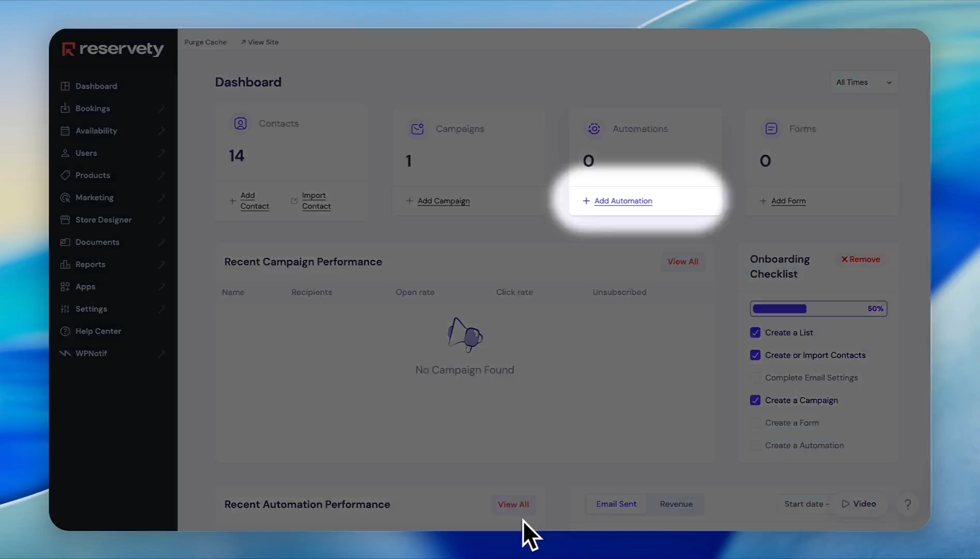The width and height of the screenshot is (980, 559).
Task: Click the Open rate column header
Action: pos(415,292)
